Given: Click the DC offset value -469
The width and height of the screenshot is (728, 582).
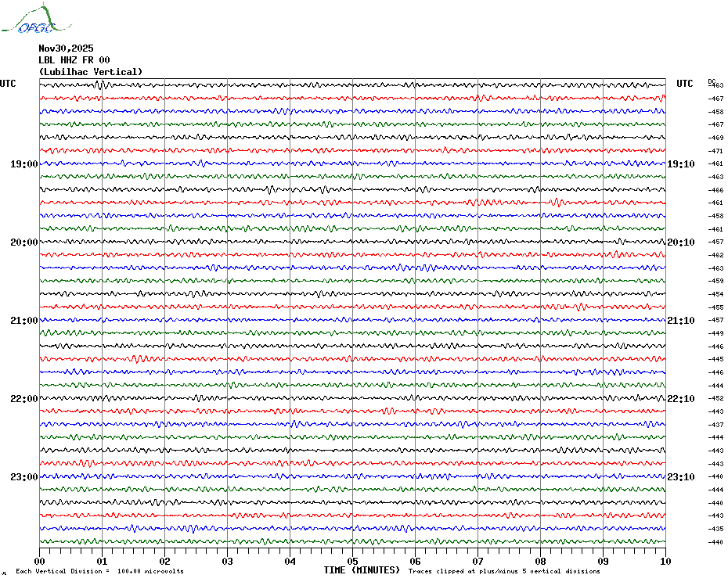Looking at the screenshot, I should [x=716, y=138].
